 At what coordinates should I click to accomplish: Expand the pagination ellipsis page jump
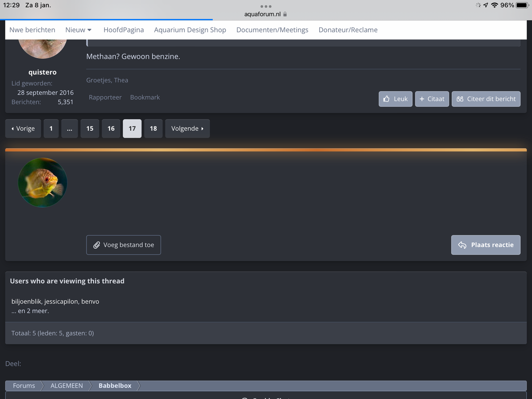[x=70, y=129]
